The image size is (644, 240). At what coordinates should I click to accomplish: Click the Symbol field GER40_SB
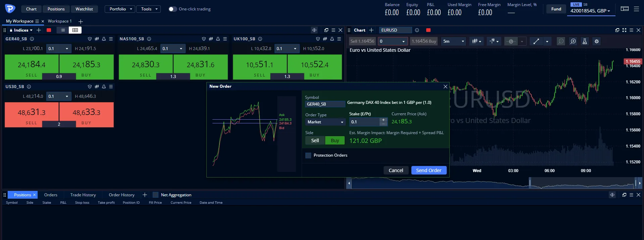(325, 104)
